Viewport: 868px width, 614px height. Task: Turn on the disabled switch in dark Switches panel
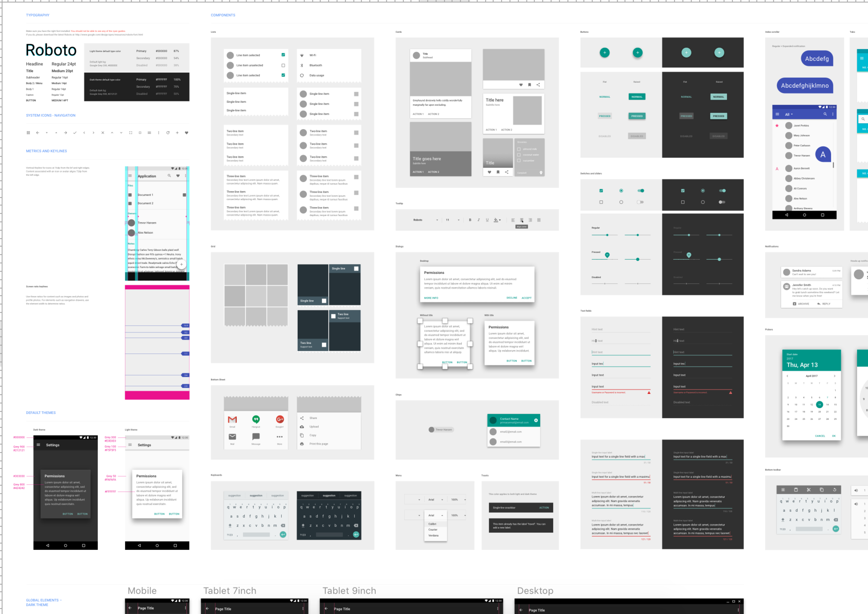722,202
